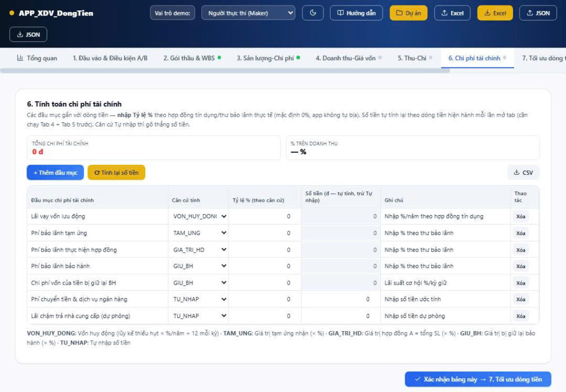Open the "Hướng dẫn" guide

[357, 13]
